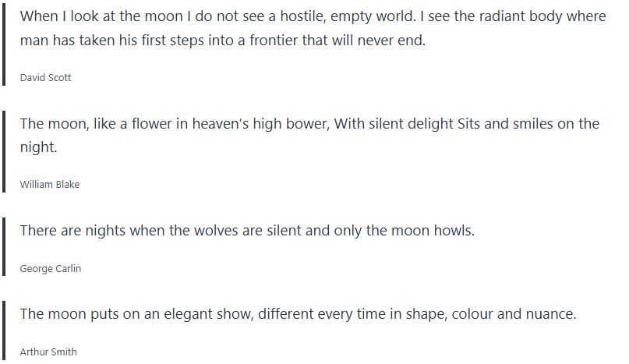Click the quote "The moon puts on an elegant show"
This screenshot has width=629, height=364.
tap(298, 314)
